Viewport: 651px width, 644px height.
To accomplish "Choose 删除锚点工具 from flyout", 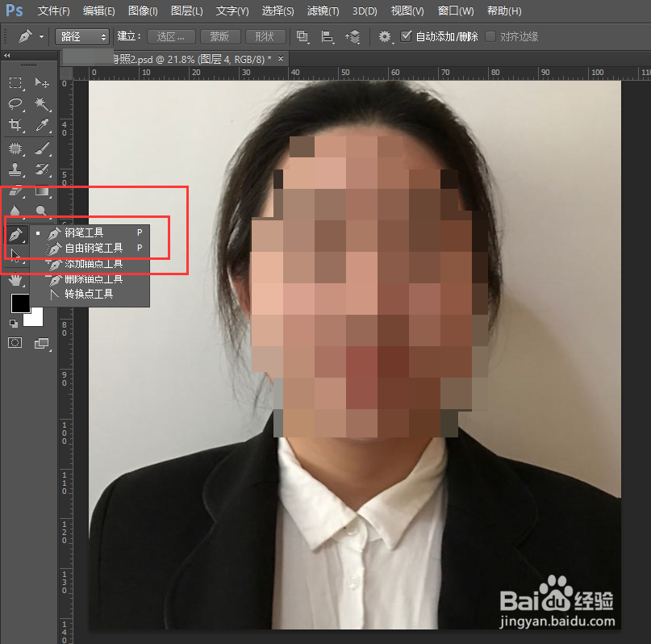I will click(x=90, y=279).
